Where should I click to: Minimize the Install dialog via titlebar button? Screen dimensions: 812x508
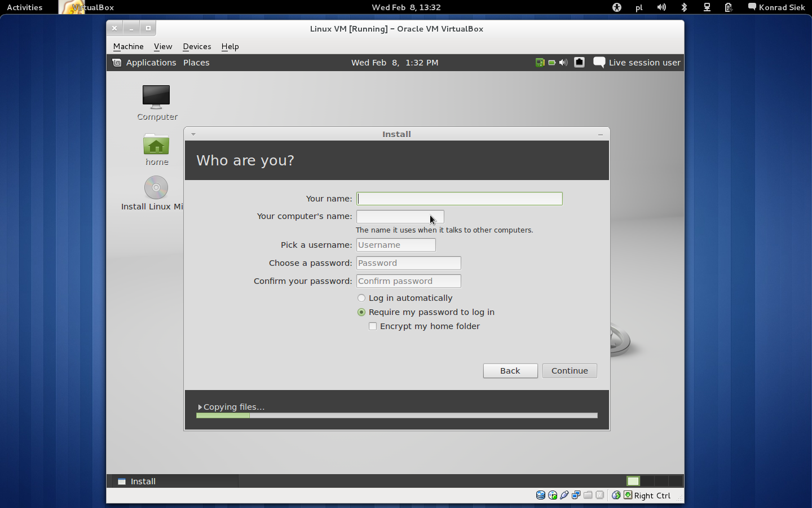601,134
